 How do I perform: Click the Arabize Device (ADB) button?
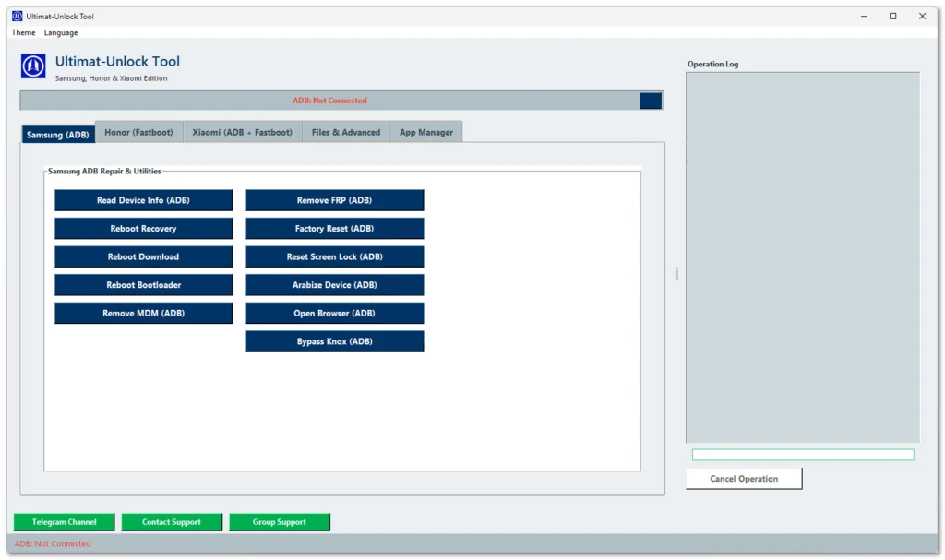(x=334, y=285)
